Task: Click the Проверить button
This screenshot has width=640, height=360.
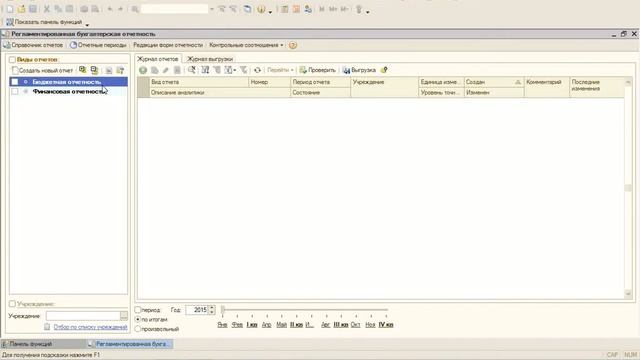Action: pos(318,70)
